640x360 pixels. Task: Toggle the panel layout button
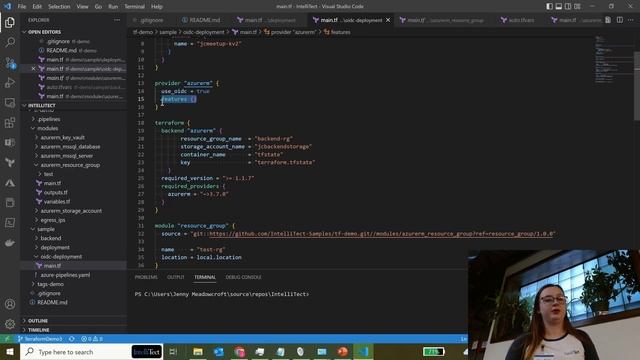click(559, 7)
